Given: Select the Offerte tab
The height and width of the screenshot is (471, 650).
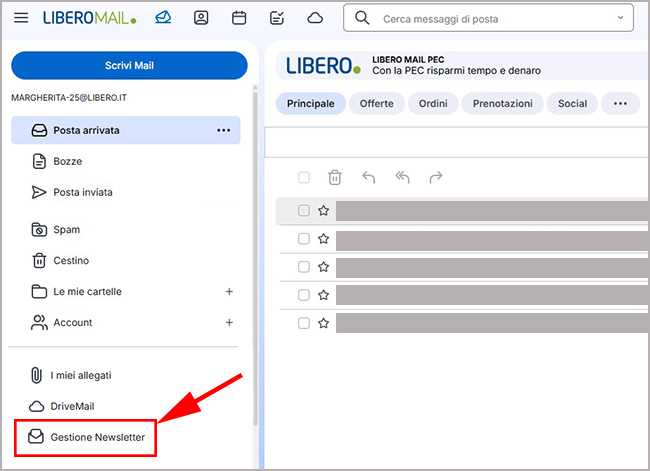Looking at the screenshot, I should pos(376,103).
